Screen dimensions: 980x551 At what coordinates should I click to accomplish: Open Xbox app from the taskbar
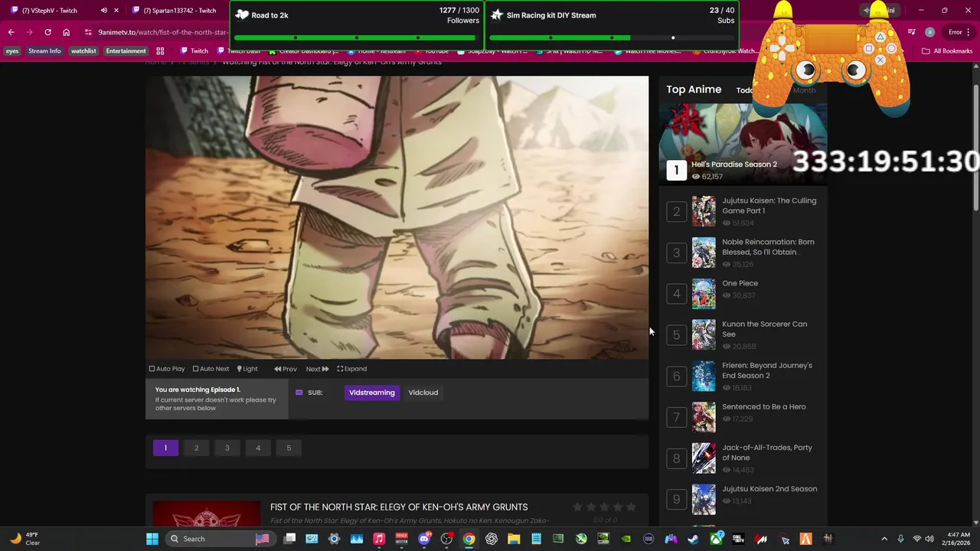click(x=716, y=539)
